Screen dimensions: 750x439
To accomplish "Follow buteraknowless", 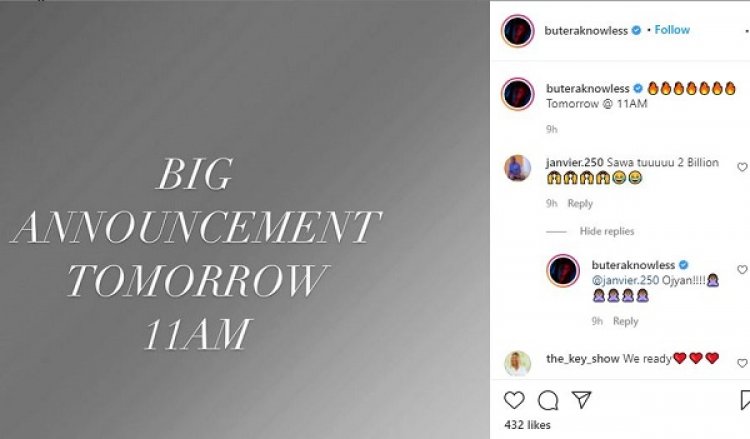I will click(x=672, y=30).
